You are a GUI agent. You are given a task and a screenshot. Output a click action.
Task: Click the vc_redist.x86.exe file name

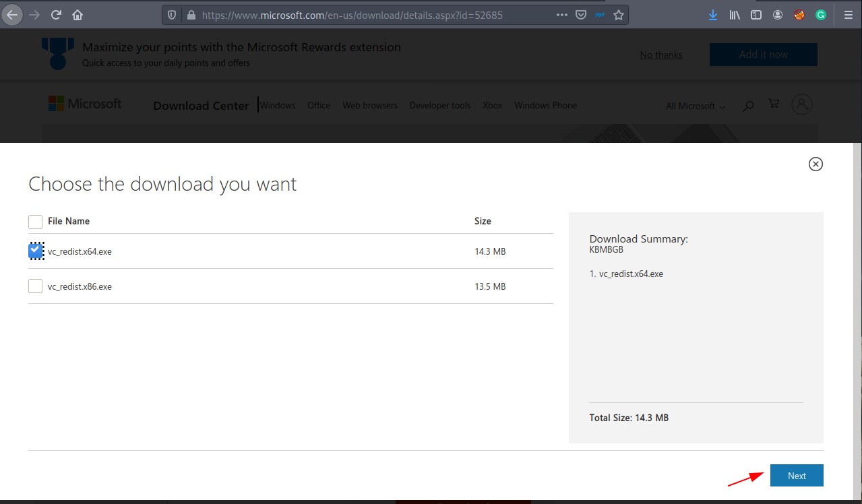pyautogui.click(x=80, y=286)
